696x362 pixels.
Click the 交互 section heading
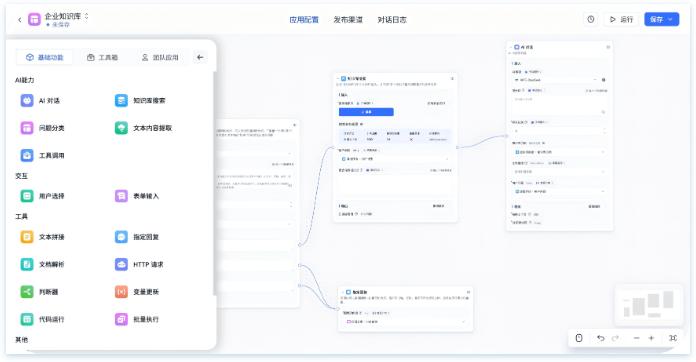(21, 176)
